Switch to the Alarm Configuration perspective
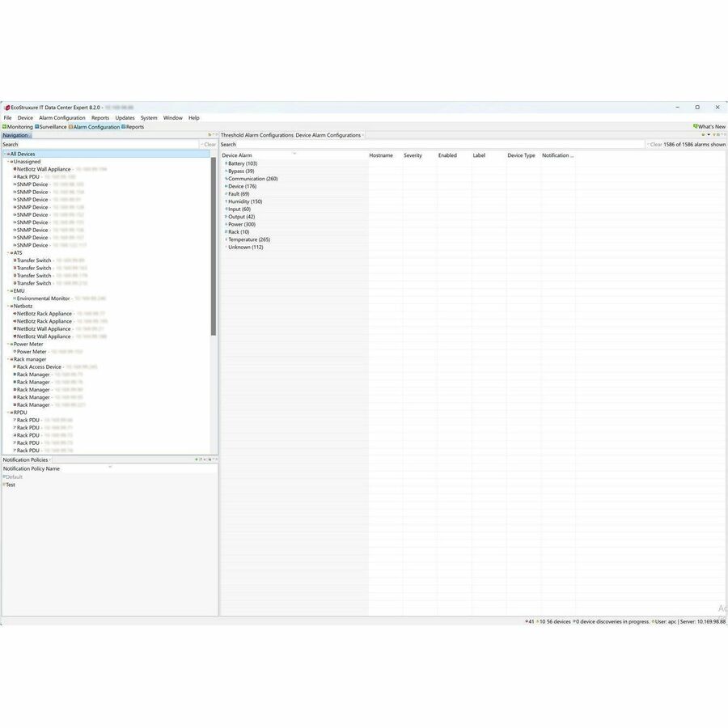Viewport: 728px width, 728px height. click(x=97, y=127)
